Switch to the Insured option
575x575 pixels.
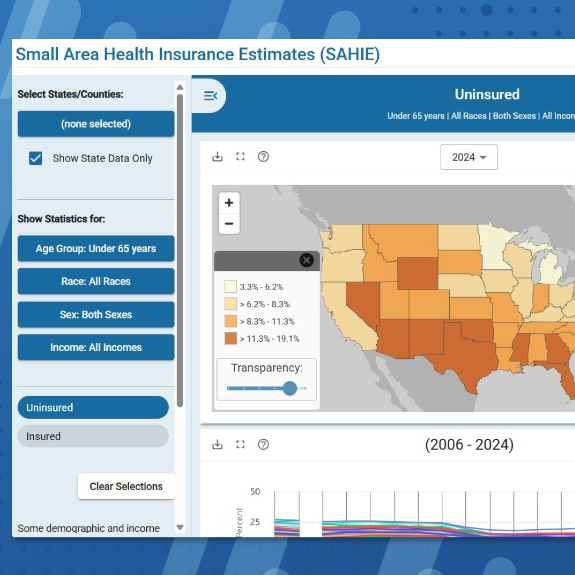coord(93,436)
